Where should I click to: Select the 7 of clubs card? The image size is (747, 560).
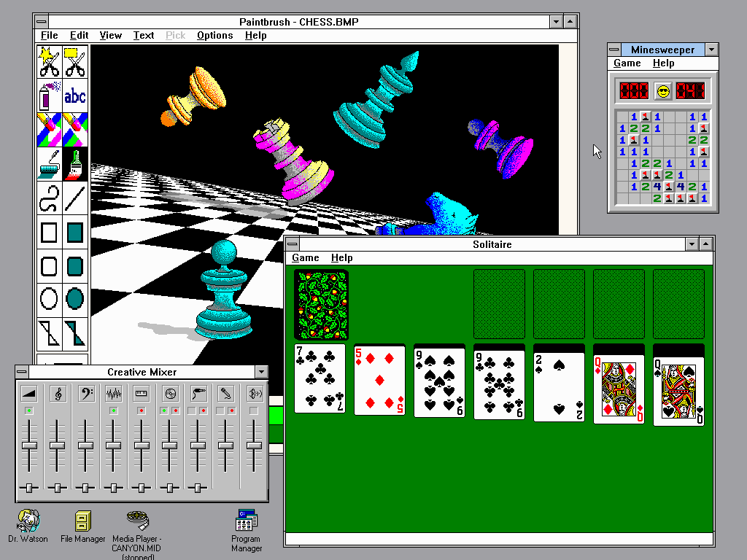pos(320,378)
